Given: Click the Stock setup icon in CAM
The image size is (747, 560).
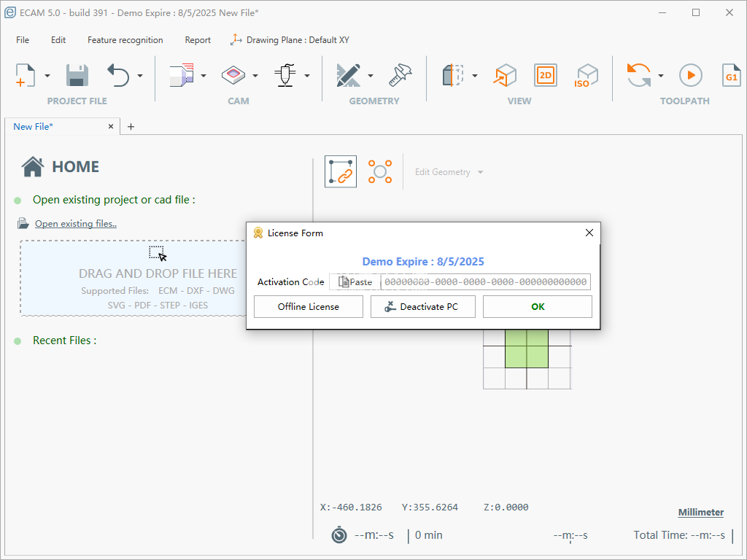Looking at the screenshot, I should click(x=182, y=75).
